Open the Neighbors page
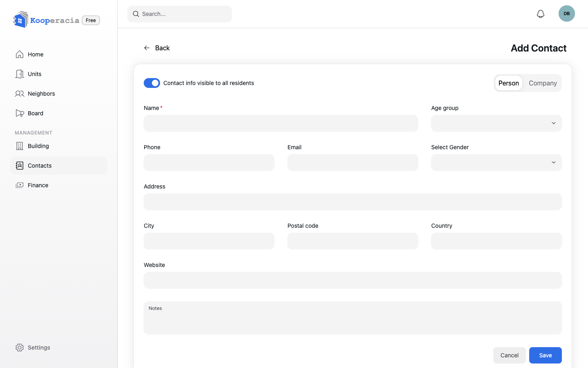 [x=58, y=94]
